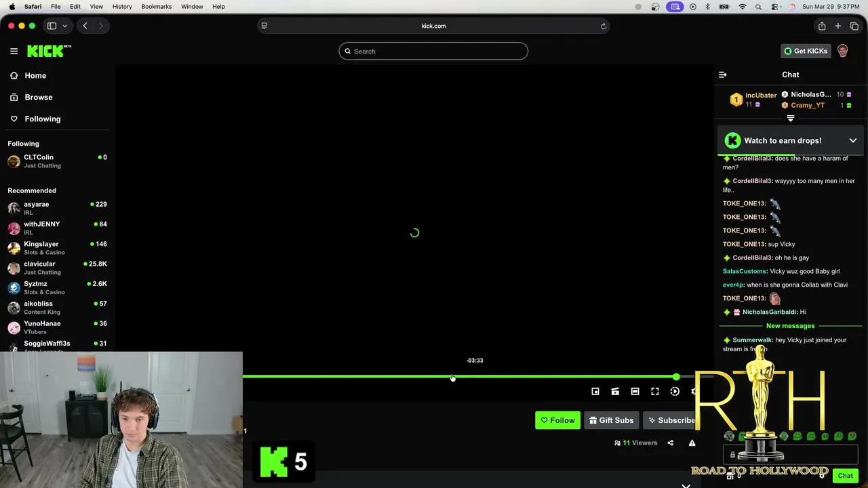Enter fullscreen video mode

[655, 391]
